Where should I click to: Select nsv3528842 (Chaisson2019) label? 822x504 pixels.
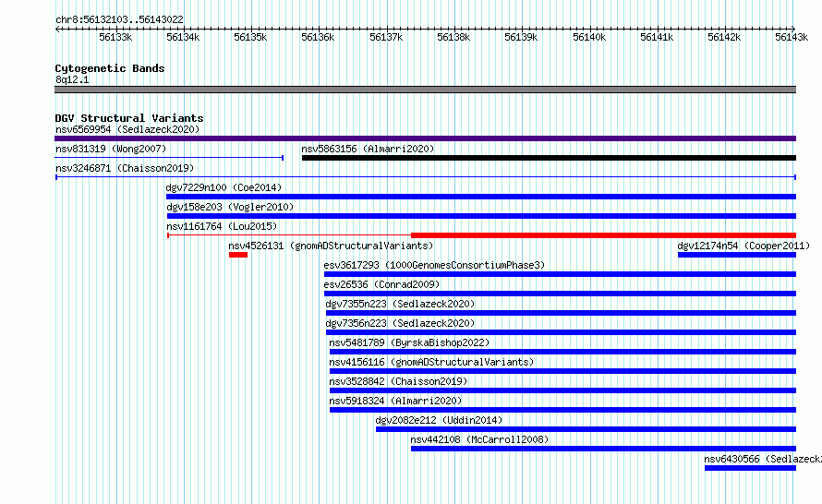click(x=398, y=381)
